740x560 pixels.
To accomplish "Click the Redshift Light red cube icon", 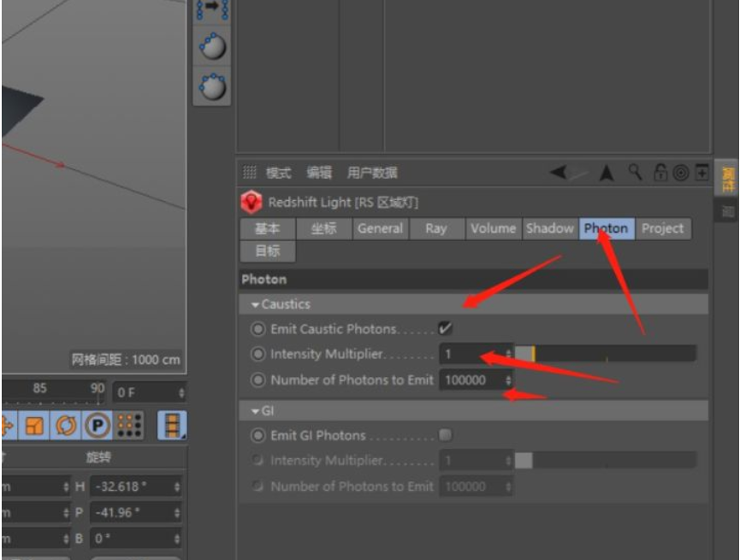I will pos(252,203).
